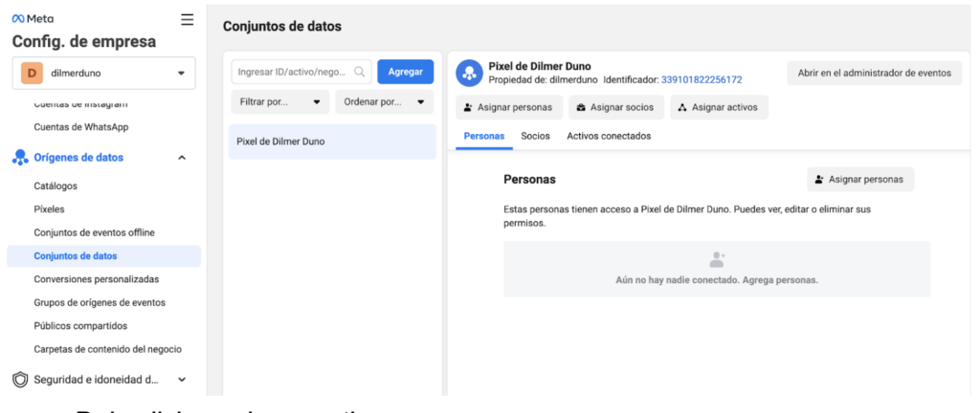The width and height of the screenshot is (980, 413).
Task: Open the hamburger menu icon
Action: pyautogui.click(x=187, y=20)
